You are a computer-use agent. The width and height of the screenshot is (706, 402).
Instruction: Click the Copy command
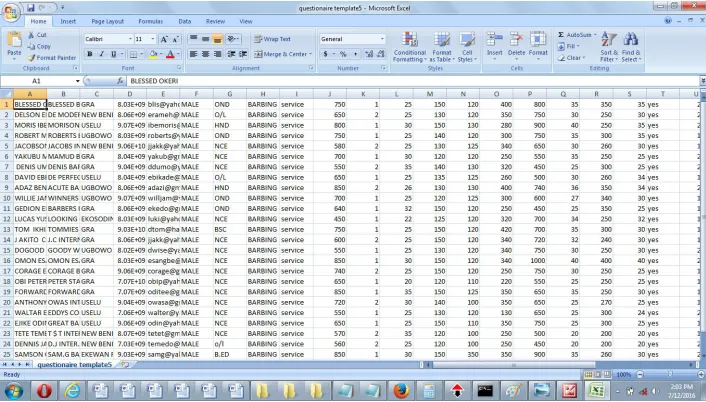coord(39,46)
